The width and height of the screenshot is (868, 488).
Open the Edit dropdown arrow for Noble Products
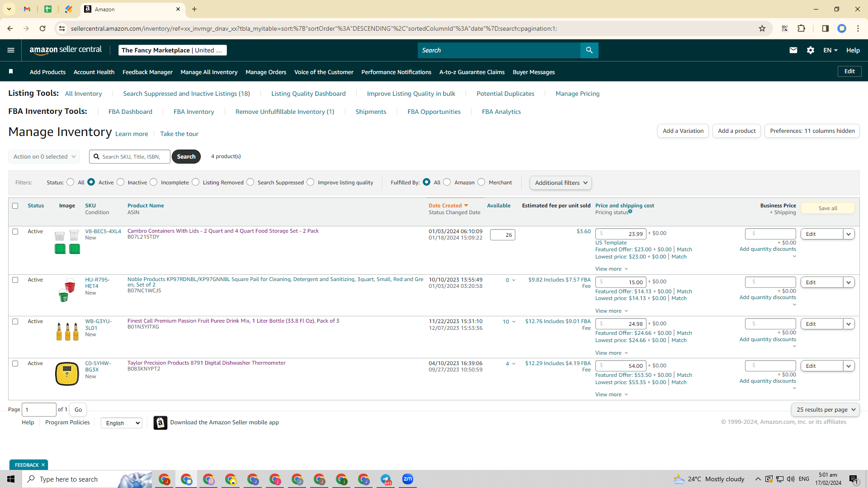point(849,282)
